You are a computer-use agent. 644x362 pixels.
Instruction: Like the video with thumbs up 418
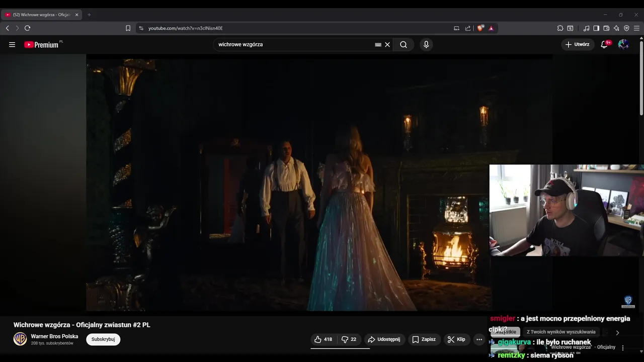pos(323,339)
